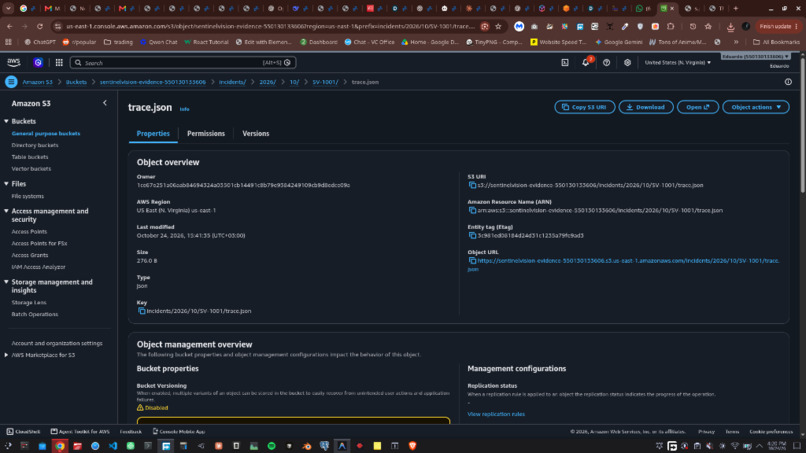Copy the Object URL icon
Screen dimensions: 806x453
472,261
